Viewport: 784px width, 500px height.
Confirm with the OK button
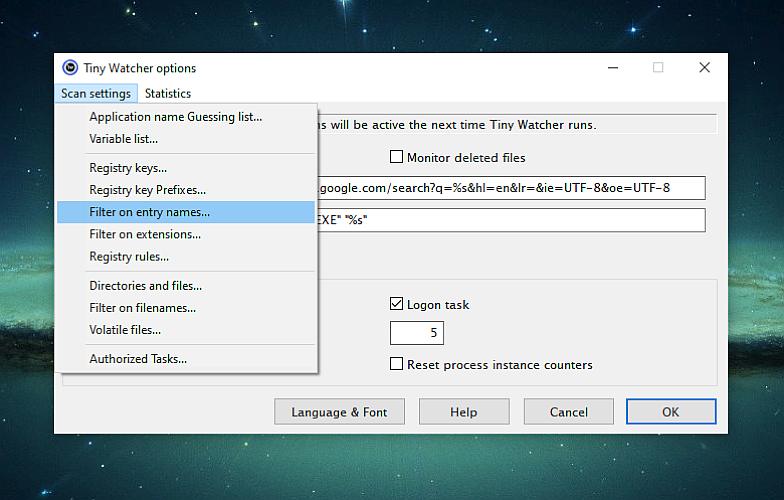(x=670, y=412)
